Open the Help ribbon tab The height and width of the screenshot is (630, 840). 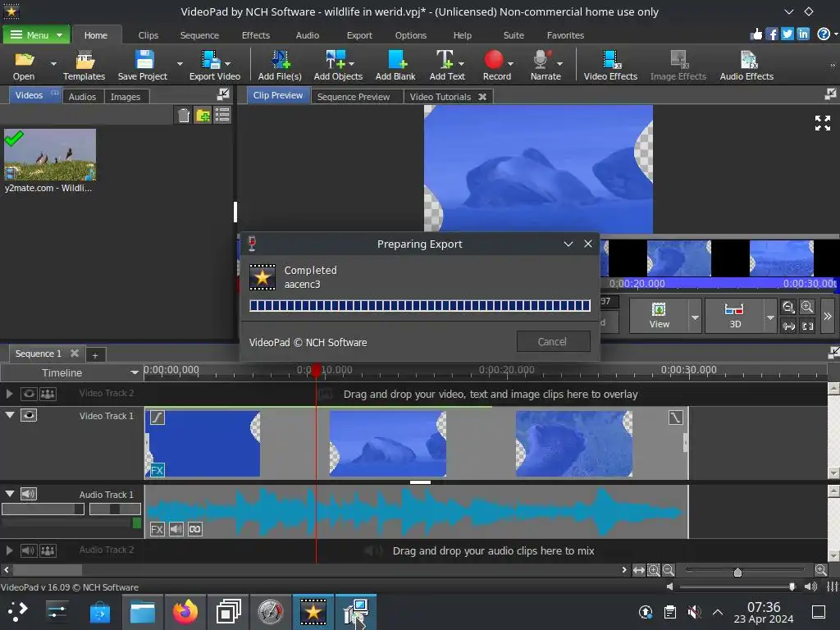click(x=463, y=35)
